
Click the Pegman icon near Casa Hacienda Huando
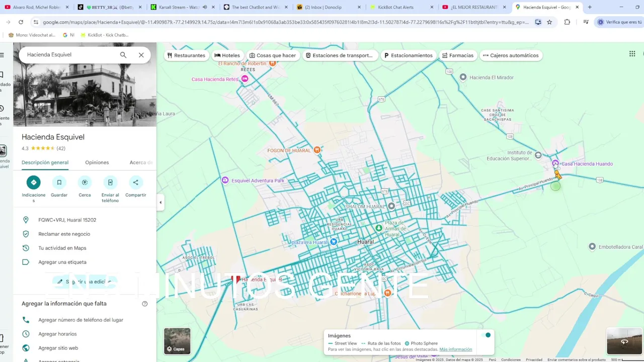click(x=557, y=174)
